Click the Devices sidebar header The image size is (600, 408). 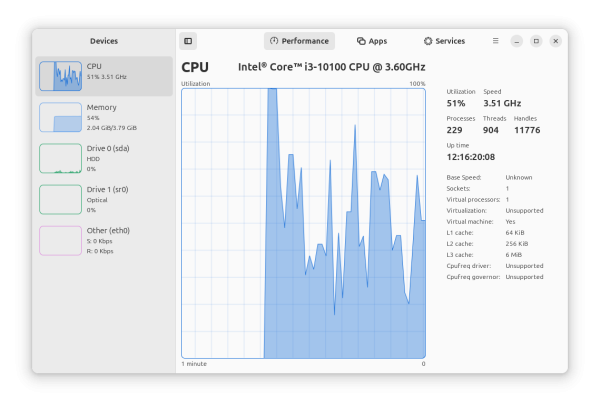tap(104, 41)
